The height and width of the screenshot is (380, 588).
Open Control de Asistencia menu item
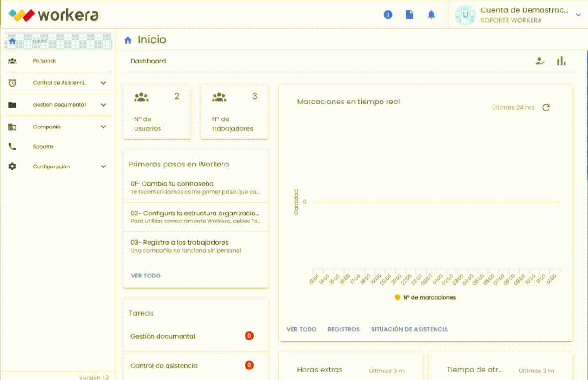[x=58, y=83]
